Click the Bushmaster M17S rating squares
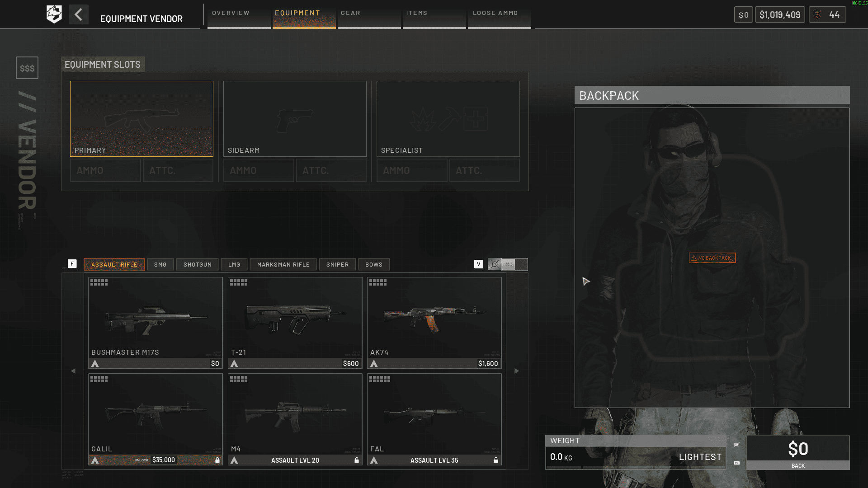This screenshot has height=488, width=868. coord(99,282)
